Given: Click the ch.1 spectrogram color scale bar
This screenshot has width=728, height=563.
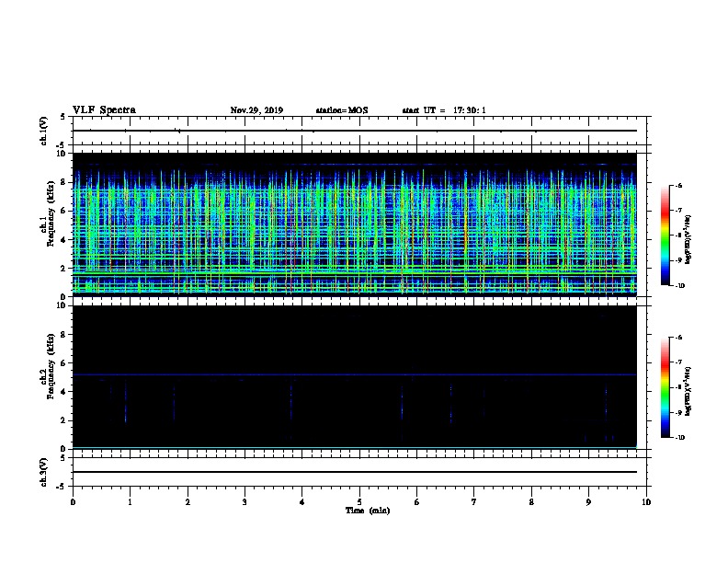Looking at the screenshot, I should (x=665, y=236).
